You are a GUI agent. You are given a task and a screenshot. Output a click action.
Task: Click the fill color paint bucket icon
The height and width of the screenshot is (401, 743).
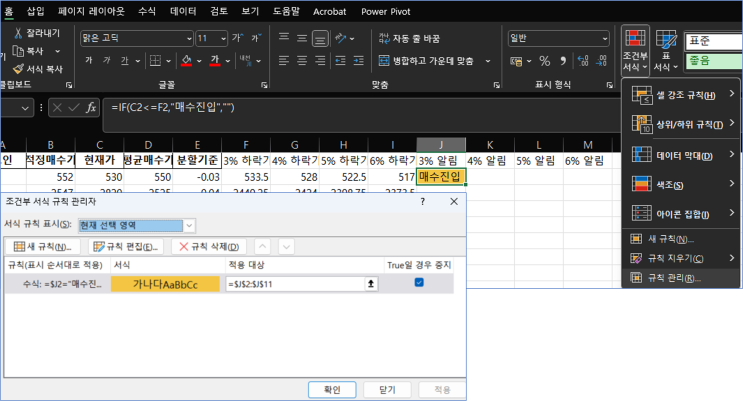[186, 60]
